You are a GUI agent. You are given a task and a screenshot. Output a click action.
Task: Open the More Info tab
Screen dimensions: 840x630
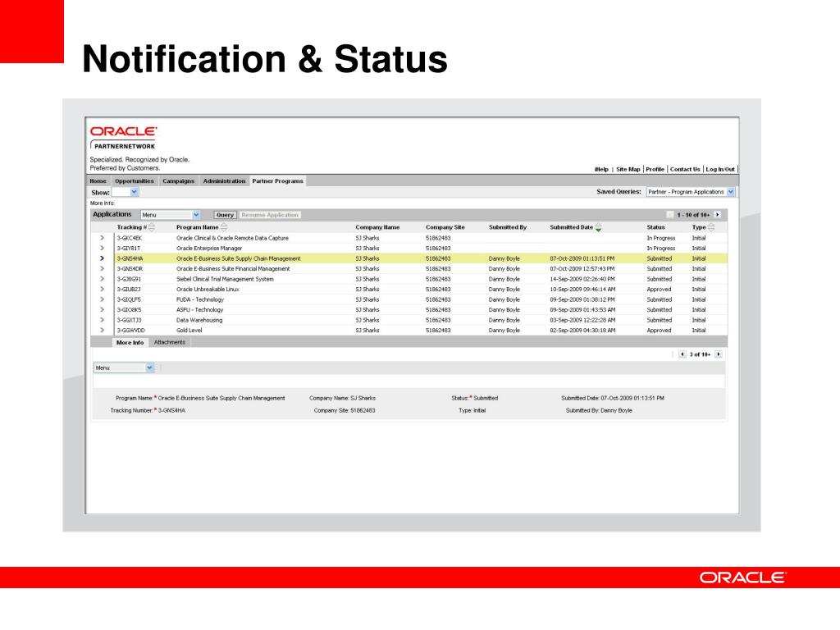tap(130, 342)
